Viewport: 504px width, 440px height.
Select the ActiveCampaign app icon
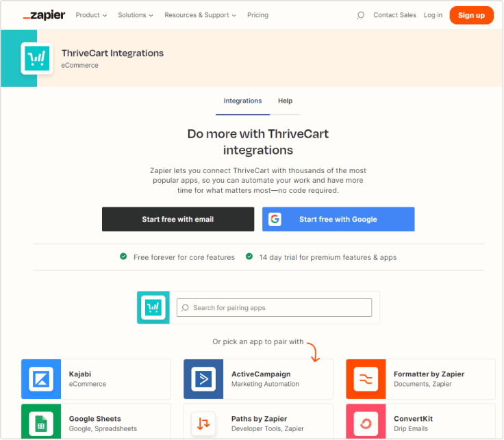point(203,379)
